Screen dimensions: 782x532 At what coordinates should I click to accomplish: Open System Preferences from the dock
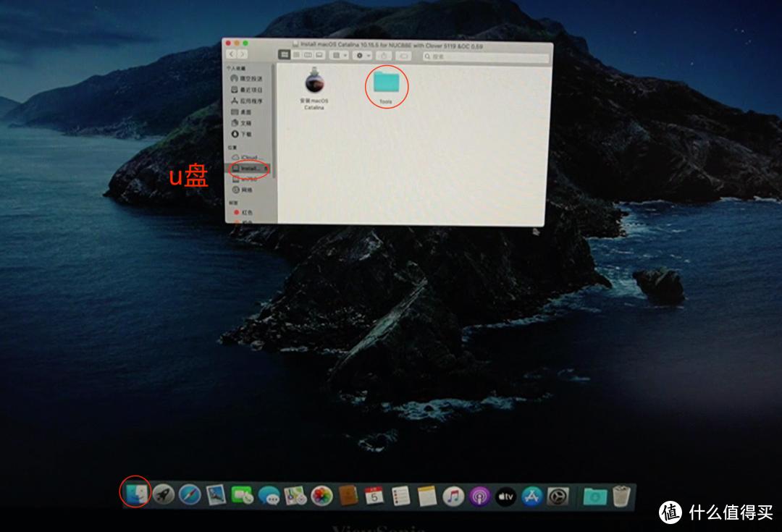coord(558,497)
